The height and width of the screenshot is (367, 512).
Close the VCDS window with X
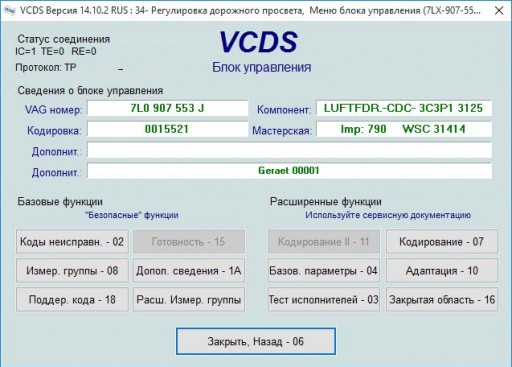tap(499, 11)
